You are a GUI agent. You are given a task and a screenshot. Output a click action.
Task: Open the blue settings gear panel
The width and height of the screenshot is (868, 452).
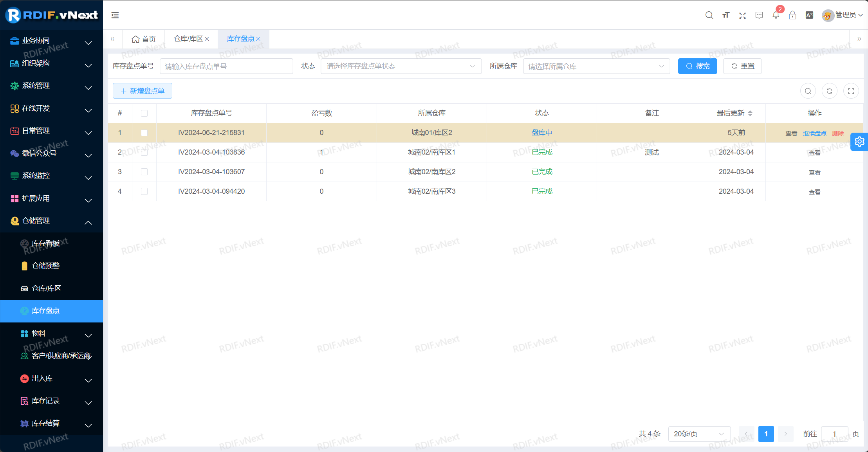click(859, 142)
